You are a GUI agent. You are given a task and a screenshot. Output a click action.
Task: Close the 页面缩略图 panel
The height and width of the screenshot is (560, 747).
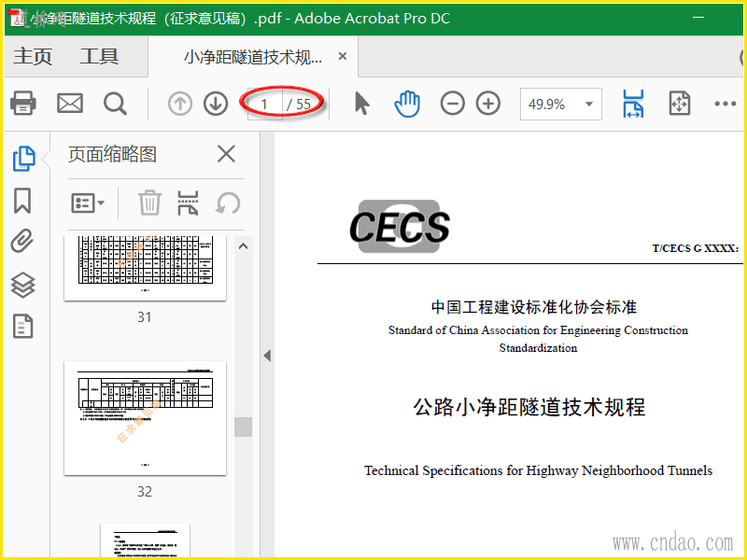point(226,154)
